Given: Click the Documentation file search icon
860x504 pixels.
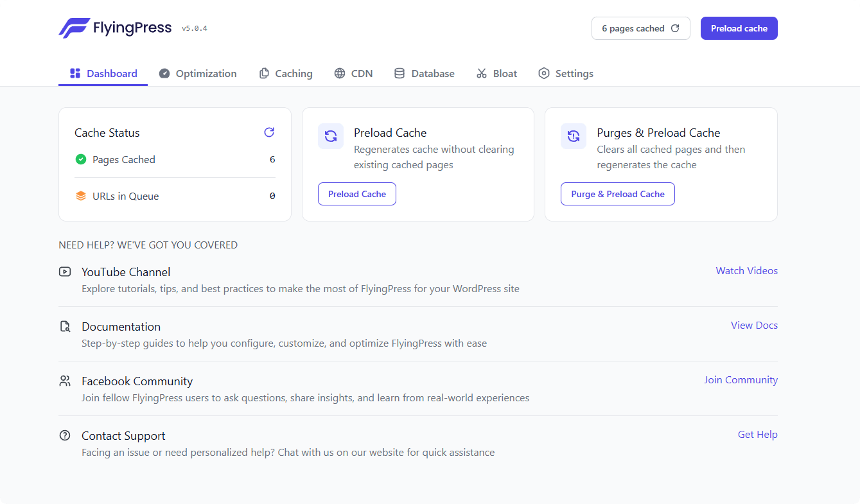Looking at the screenshot, I should [x=65, y=326].
